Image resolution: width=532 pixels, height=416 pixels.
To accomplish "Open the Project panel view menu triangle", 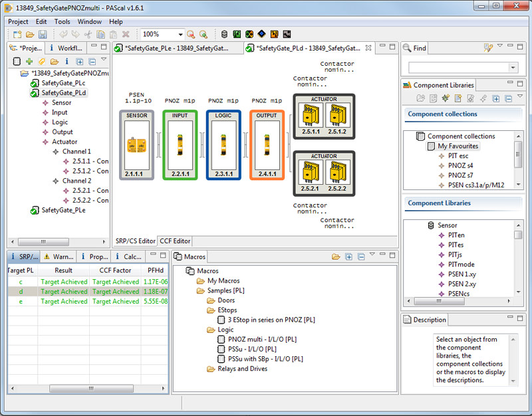I will click(x=104, y=59).
